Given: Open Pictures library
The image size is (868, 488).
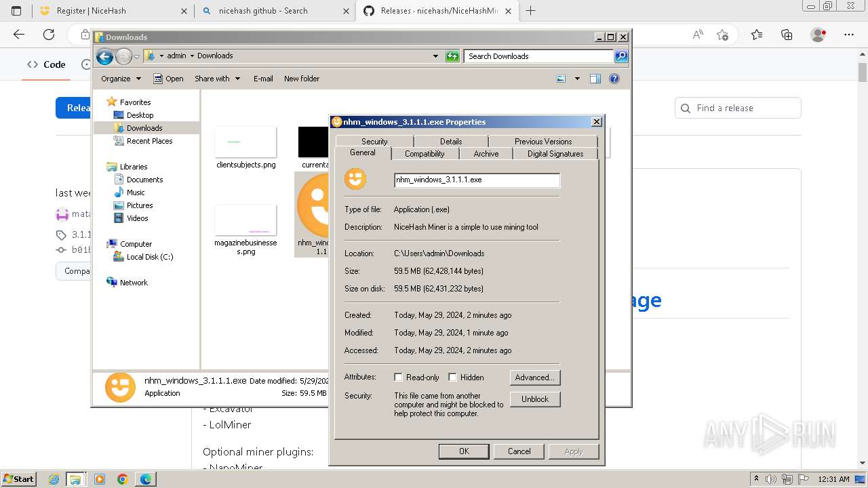Looking at the screenshot, I should click(140, 205).
